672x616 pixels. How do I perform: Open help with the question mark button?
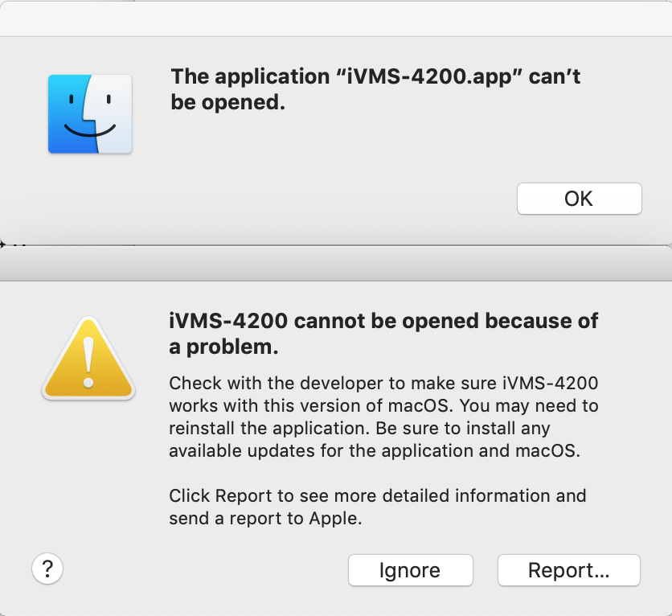pos(47,569)
